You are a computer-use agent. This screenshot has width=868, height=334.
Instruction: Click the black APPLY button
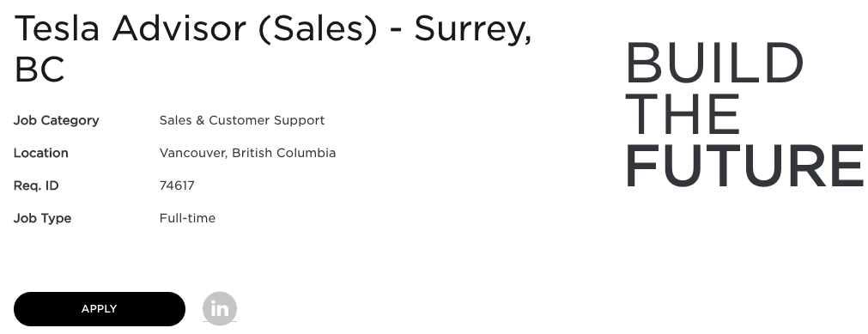pyautogui.click(x=99, y=309)
